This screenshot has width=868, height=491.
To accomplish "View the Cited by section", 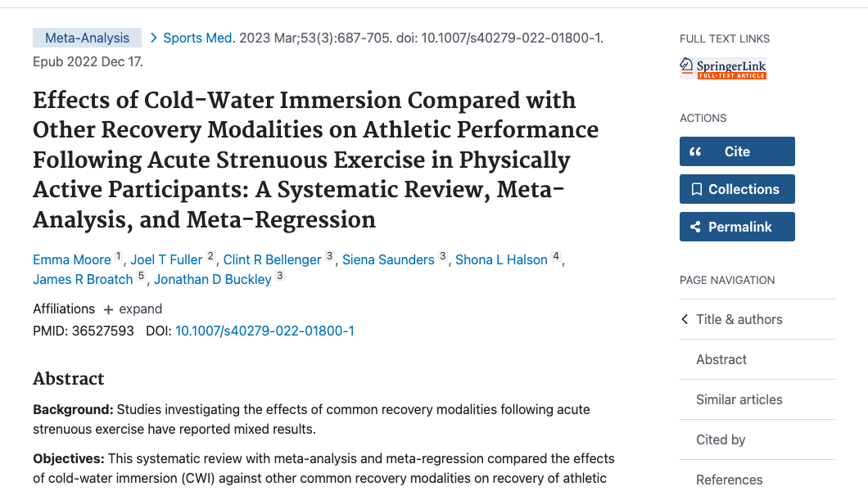I will pyautogui.click(x=721, y=439).
